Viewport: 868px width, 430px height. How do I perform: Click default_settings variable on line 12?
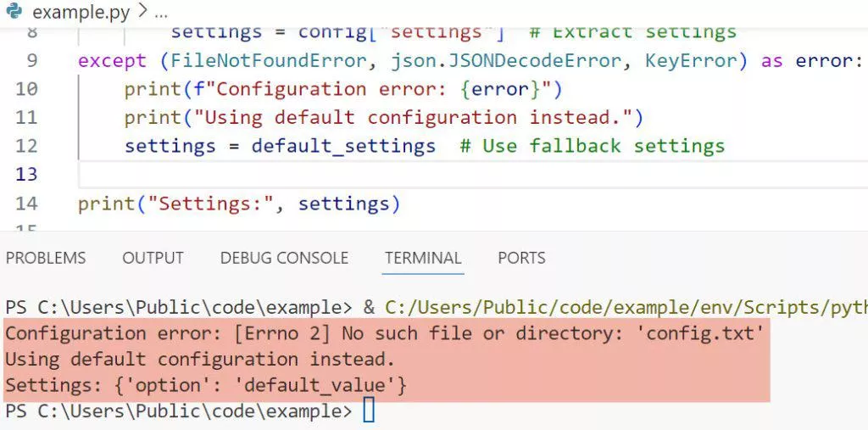pos(343,146)
